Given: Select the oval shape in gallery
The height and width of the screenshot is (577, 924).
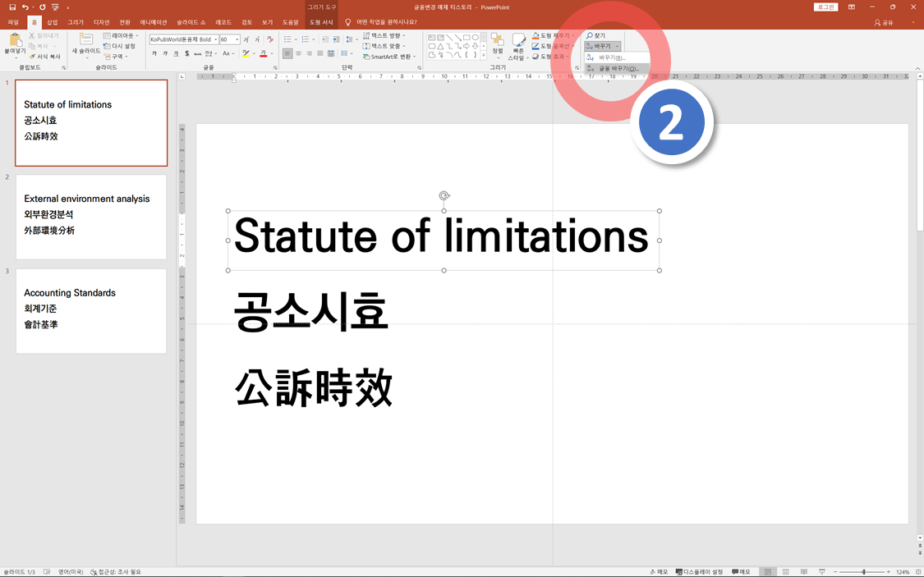Looking at the screenshot, I should (x=475, y=37).
